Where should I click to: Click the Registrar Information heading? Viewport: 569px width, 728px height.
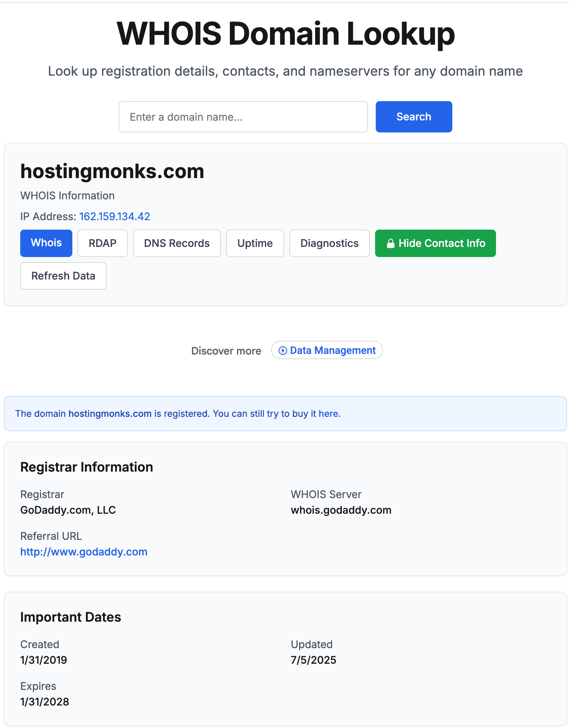[x=87, y=467]
